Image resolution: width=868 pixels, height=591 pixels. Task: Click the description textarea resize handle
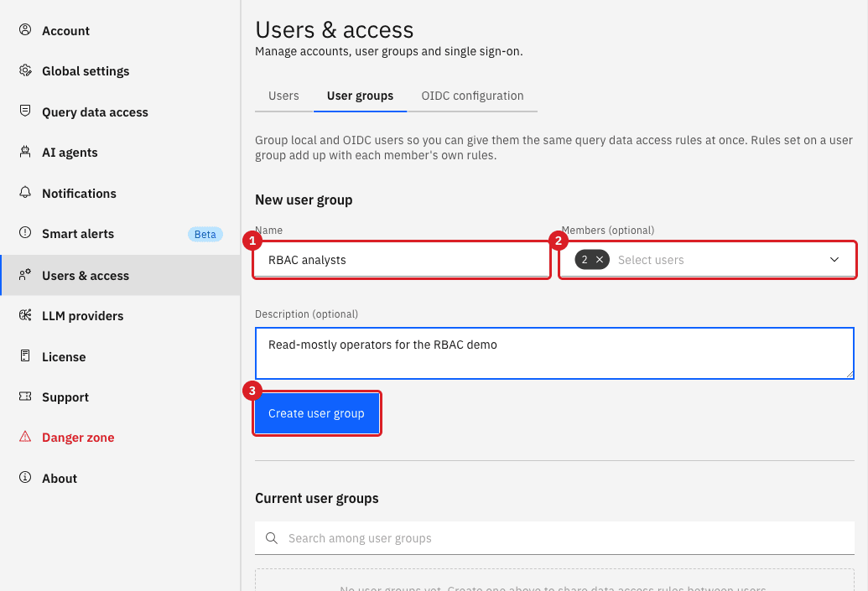(850, 375)
